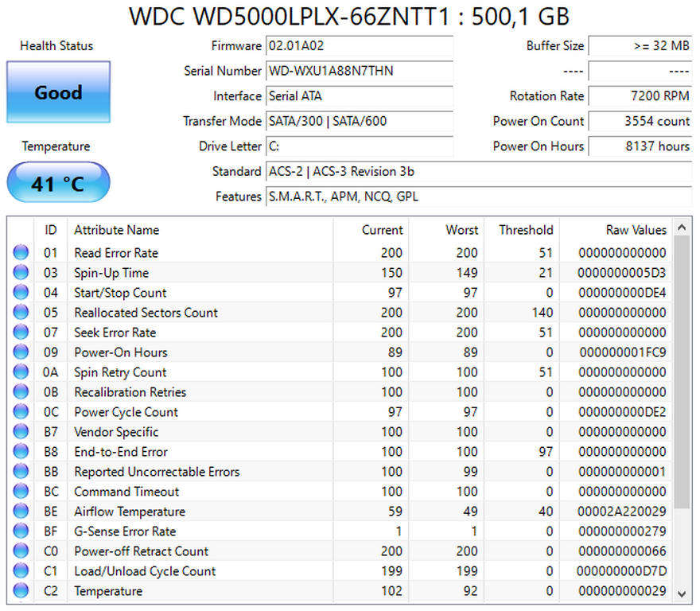Click the Threshold column header
The height and width of the screenshot is (611, 700).
(x=525, y=230)
